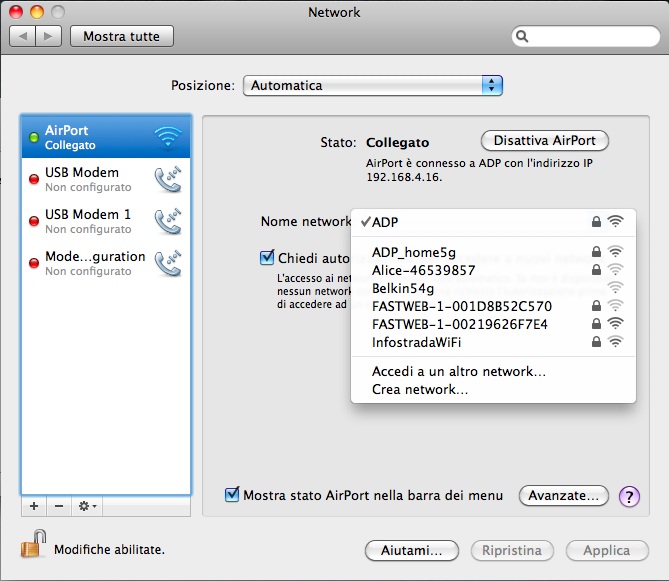Click the yellow minimize window button
The width and height of the screenshot is (669, 581).
[37, 12]
